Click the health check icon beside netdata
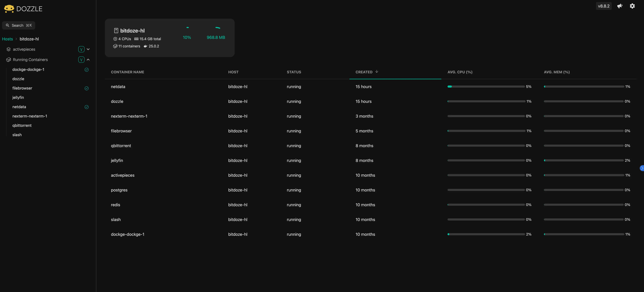 86,107
